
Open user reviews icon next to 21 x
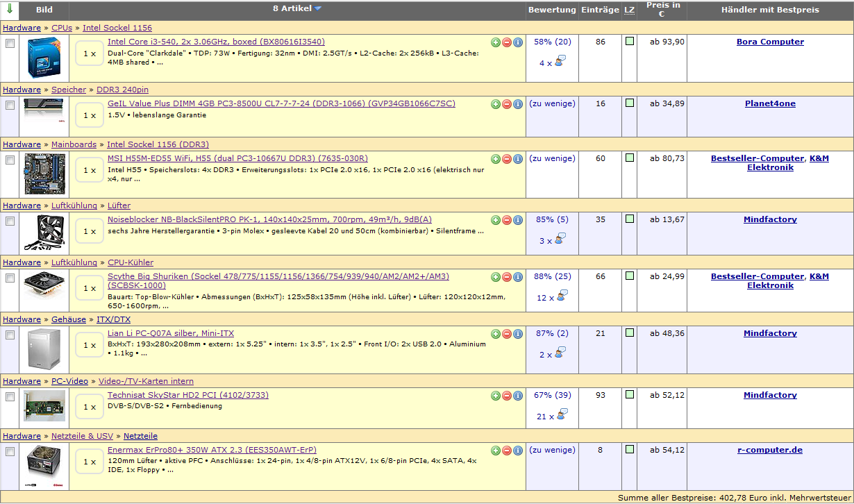pos(561,414)
